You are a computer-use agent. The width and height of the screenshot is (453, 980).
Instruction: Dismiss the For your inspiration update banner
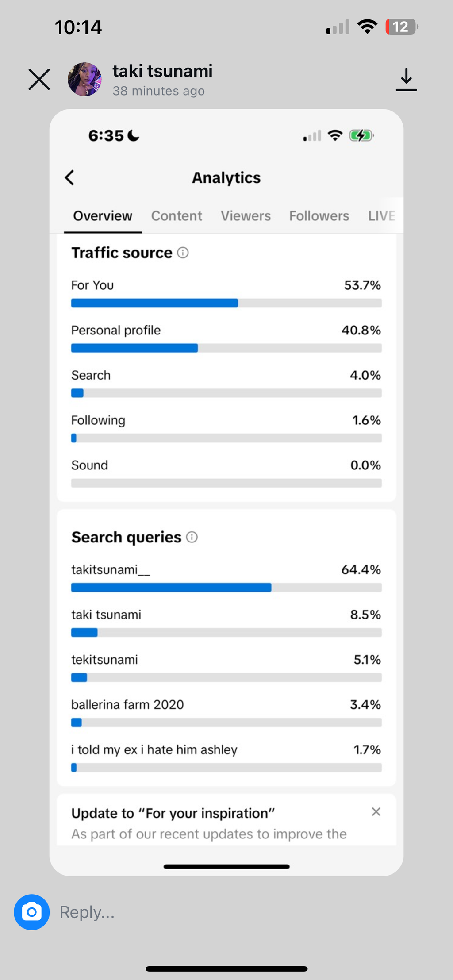point(376,811)
